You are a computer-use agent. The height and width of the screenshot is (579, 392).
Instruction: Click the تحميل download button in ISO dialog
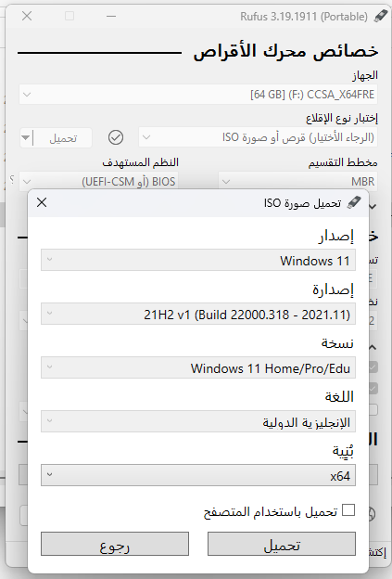[282, 544]
